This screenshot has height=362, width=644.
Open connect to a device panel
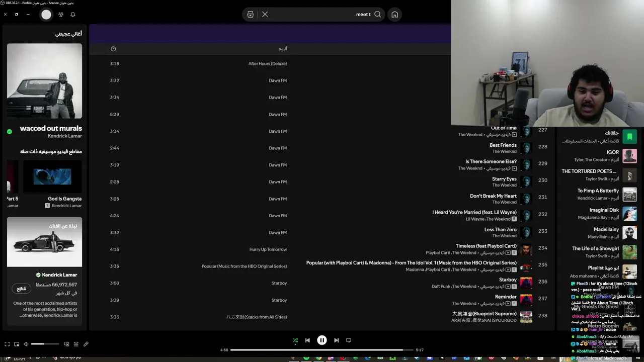tap(66, 344)
